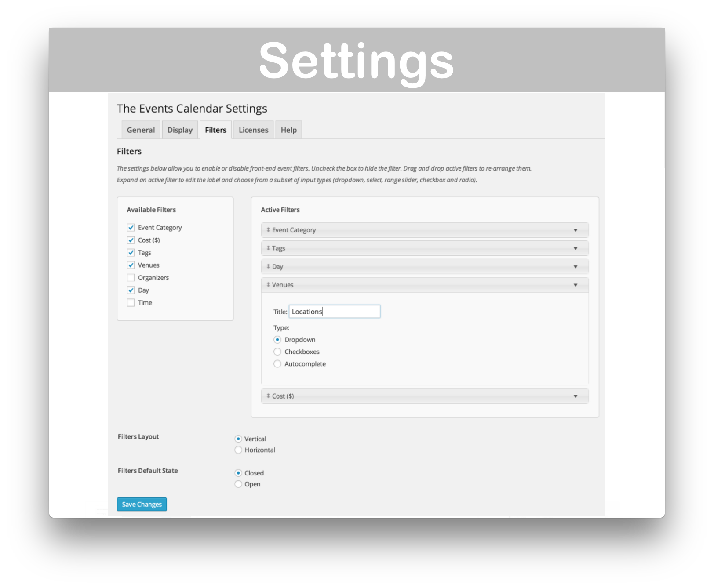Image resolution: width=714 pixels, height=588 pixels.
Task: Set Filters Layout to Vertical
Action: [238, 439]
